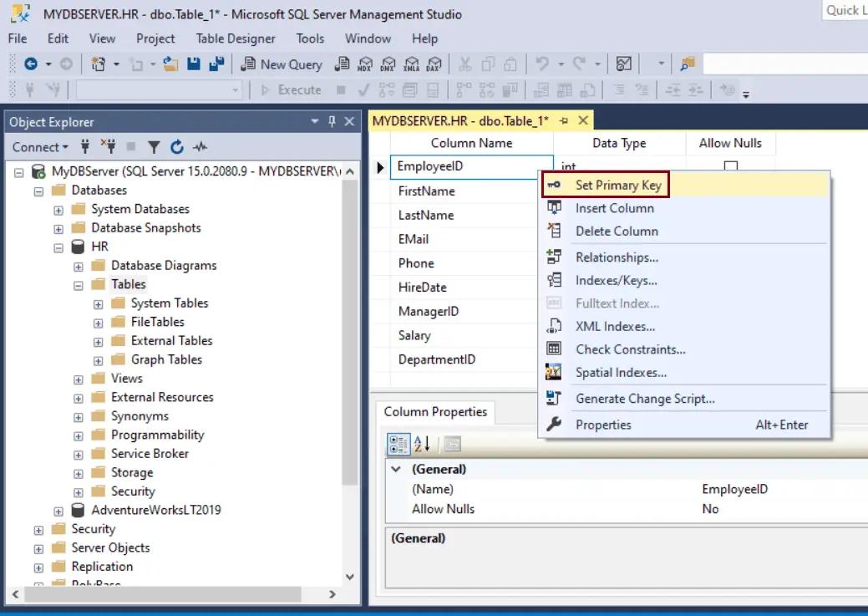Expand the AdventureWorksLT2019 database

(x=58, y=510)
